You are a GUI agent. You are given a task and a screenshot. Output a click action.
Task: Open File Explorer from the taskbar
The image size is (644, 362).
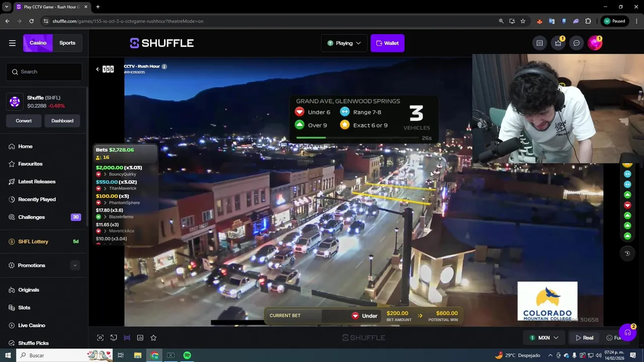137,355
